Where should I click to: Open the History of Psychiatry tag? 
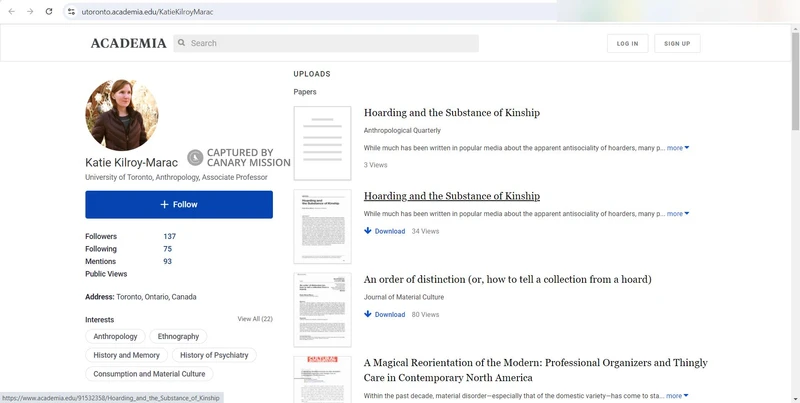(214, 355)
